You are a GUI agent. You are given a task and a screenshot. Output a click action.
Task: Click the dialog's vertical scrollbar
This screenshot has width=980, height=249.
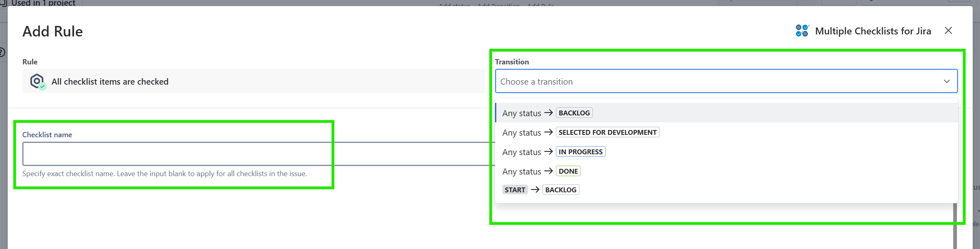(955, 226)
